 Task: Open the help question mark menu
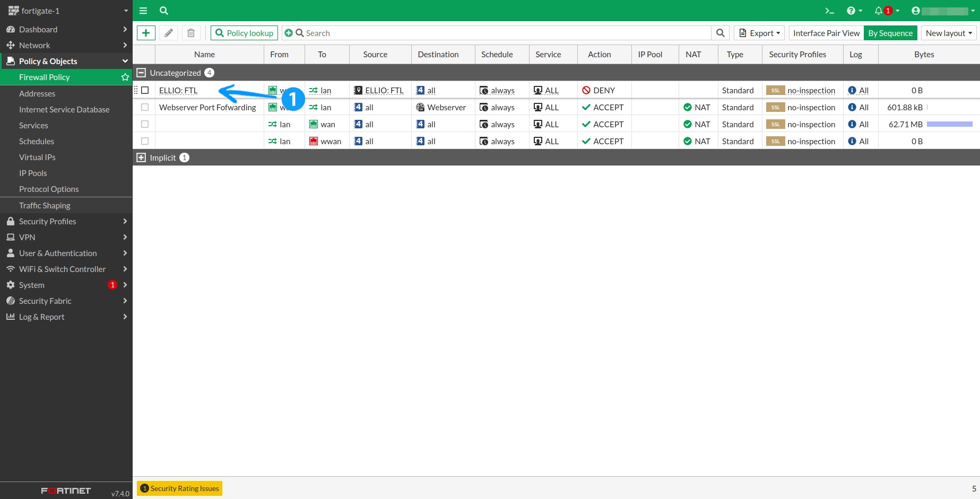[x=852, y=11]
